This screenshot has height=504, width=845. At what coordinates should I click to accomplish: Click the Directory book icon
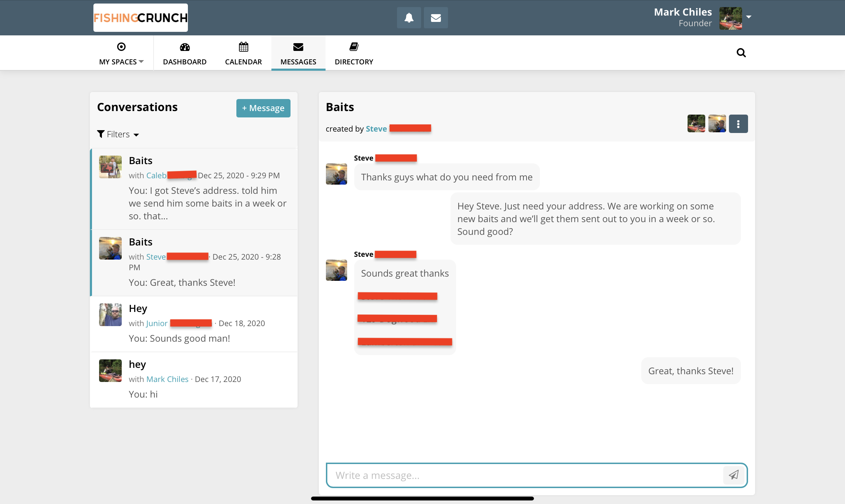tap(354, 47)
